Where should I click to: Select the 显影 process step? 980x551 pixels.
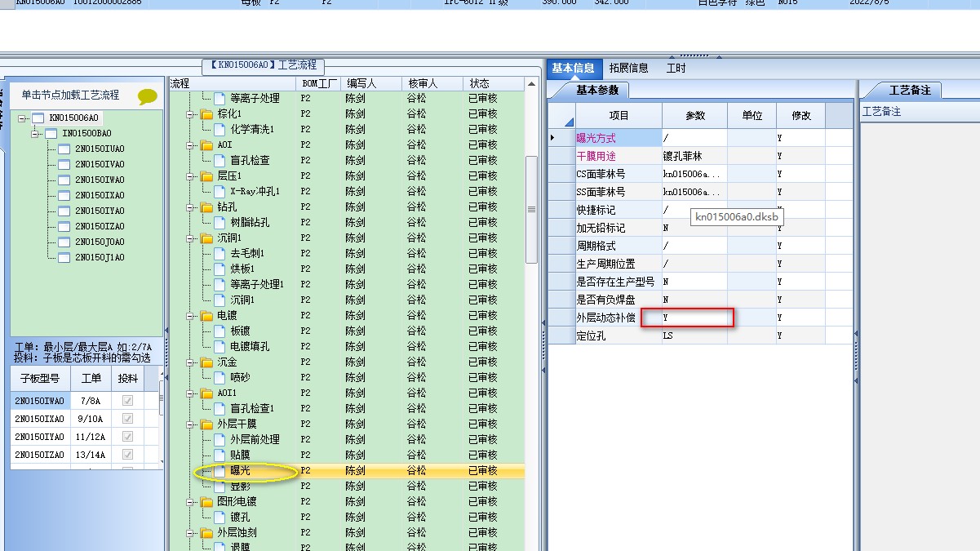241,486
